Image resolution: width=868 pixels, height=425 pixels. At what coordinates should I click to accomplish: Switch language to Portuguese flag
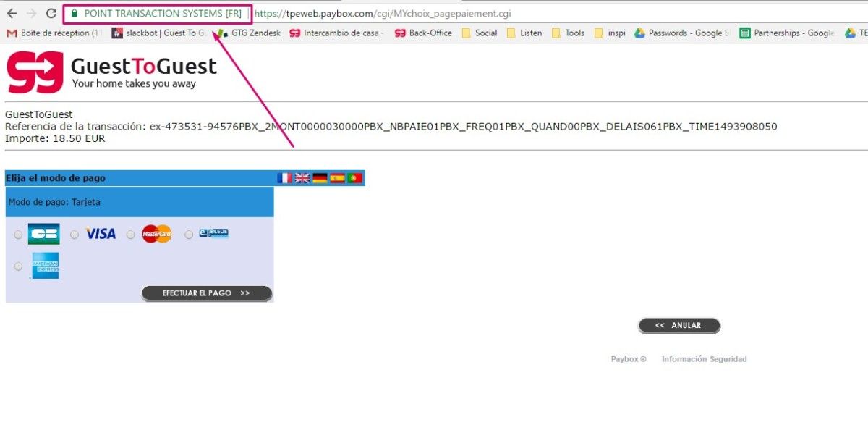pyautogui.click(x=354, y=178)
